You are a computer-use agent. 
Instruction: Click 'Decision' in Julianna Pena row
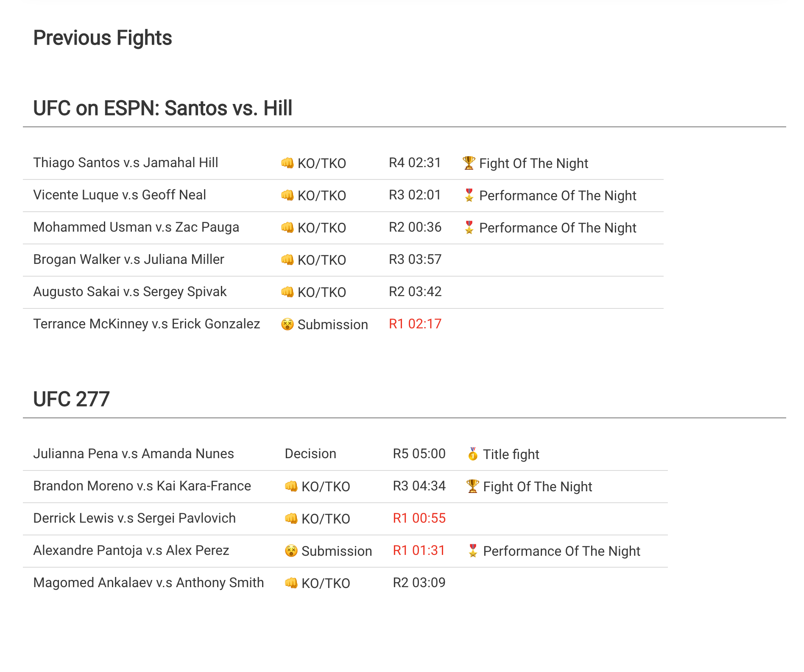pyautogui.click(x=310, y=454)
